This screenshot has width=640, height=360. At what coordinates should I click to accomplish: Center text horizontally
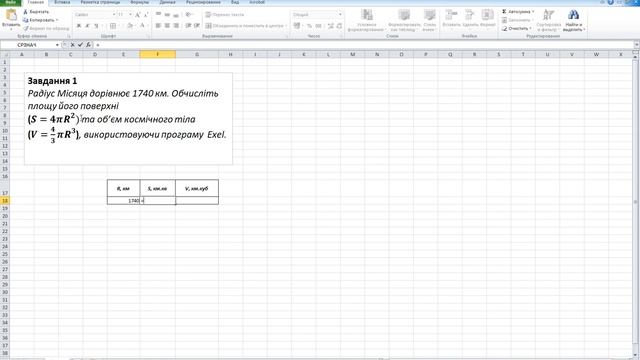(x=167, y=26)
